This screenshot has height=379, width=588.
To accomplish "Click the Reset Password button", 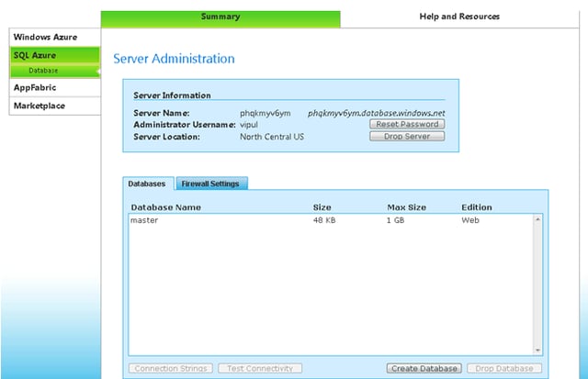I will tap(407, 124).
